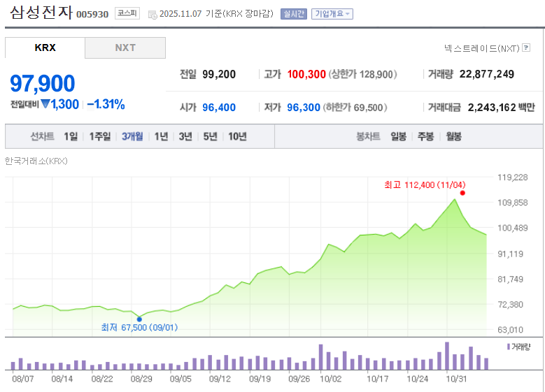Click the 코스피 market badge

pos(127,13)
